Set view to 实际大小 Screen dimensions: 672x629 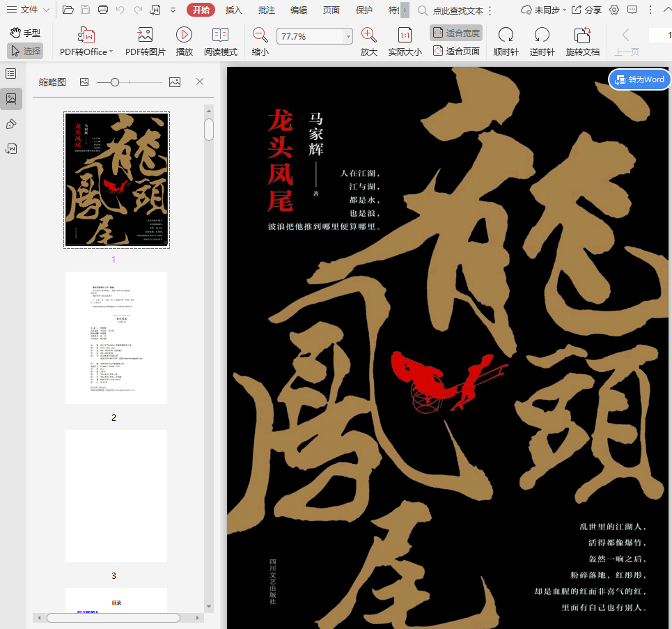[x=405, y=41]
